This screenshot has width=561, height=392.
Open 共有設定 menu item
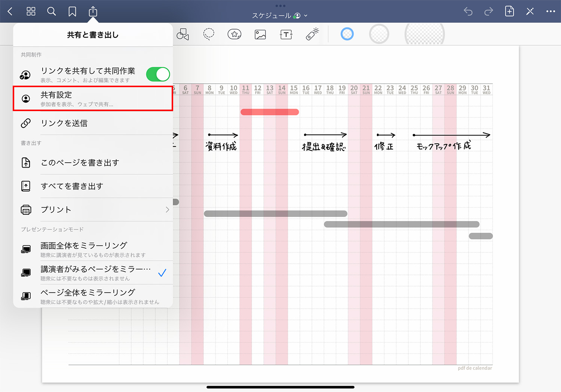[93, 99]
